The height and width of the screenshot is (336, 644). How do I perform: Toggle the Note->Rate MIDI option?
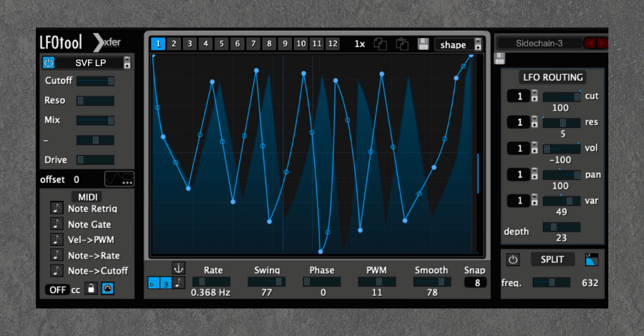click(x=57, y=255)
